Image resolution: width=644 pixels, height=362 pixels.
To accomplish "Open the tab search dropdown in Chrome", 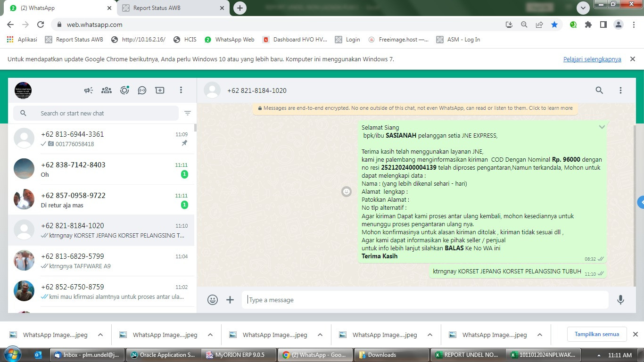I will (x=583, y=8).
